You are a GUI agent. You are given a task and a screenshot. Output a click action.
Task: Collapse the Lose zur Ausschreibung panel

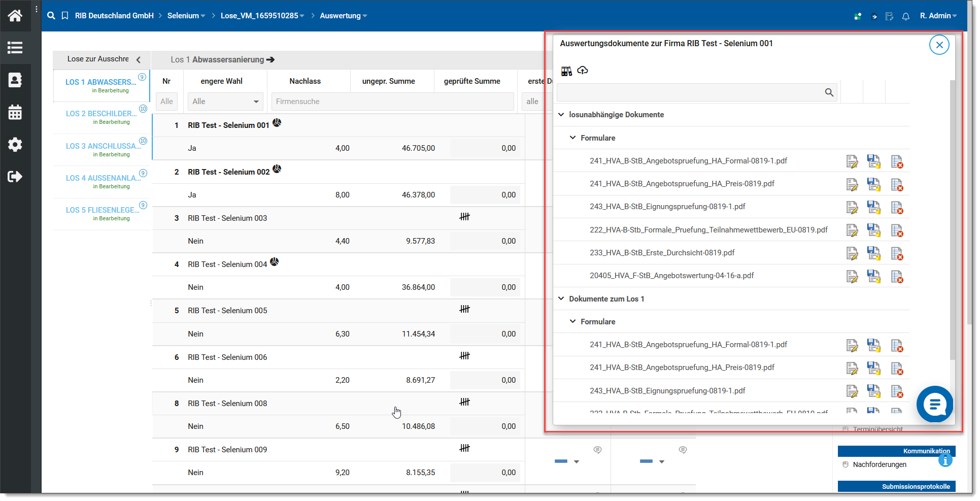(x=138, y=59)
